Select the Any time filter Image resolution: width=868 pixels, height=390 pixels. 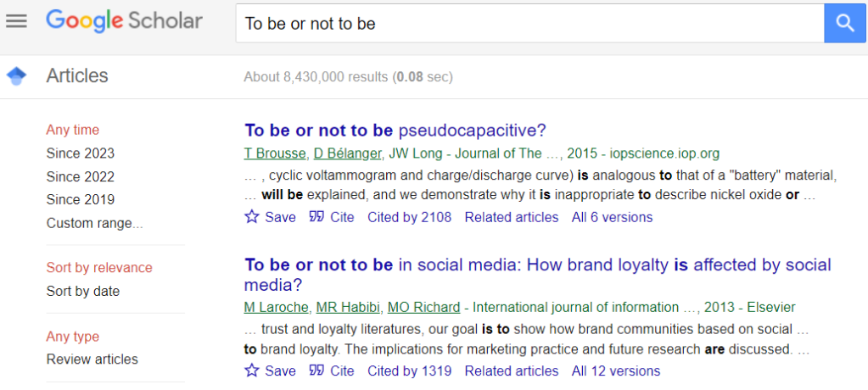pyautogui.click(x=73, y=130)
